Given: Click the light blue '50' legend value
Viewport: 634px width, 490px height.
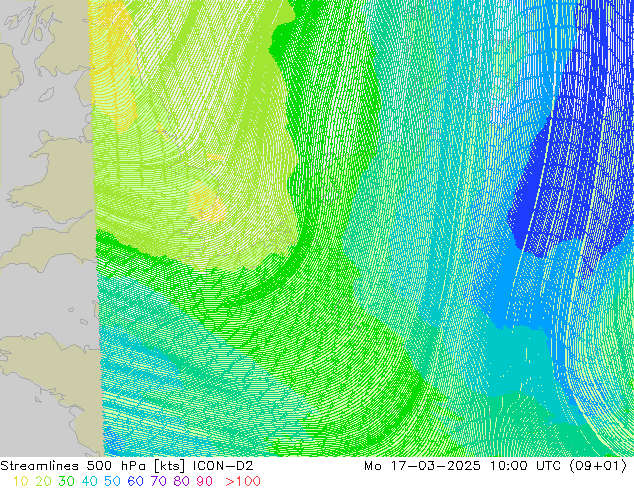Looking at the screenshot, I should pyautogui.click(x=112, y=482).
